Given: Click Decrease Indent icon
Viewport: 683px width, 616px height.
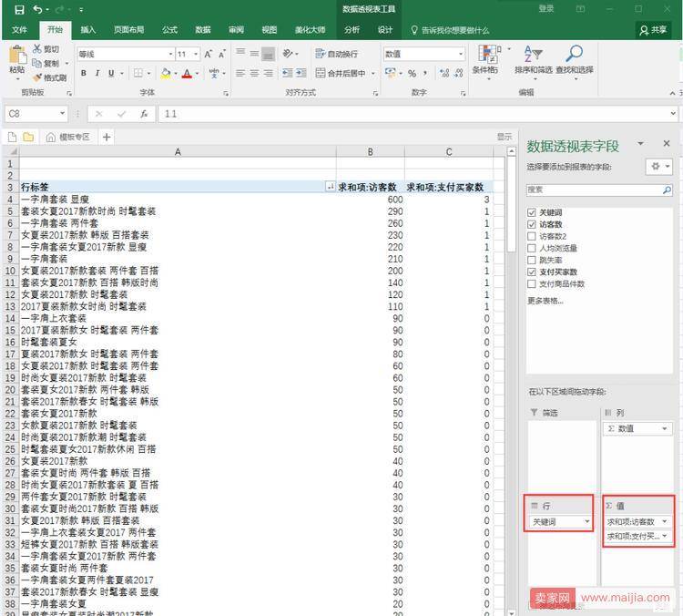Looking at the screenshot, I should (x=287, y=73).
